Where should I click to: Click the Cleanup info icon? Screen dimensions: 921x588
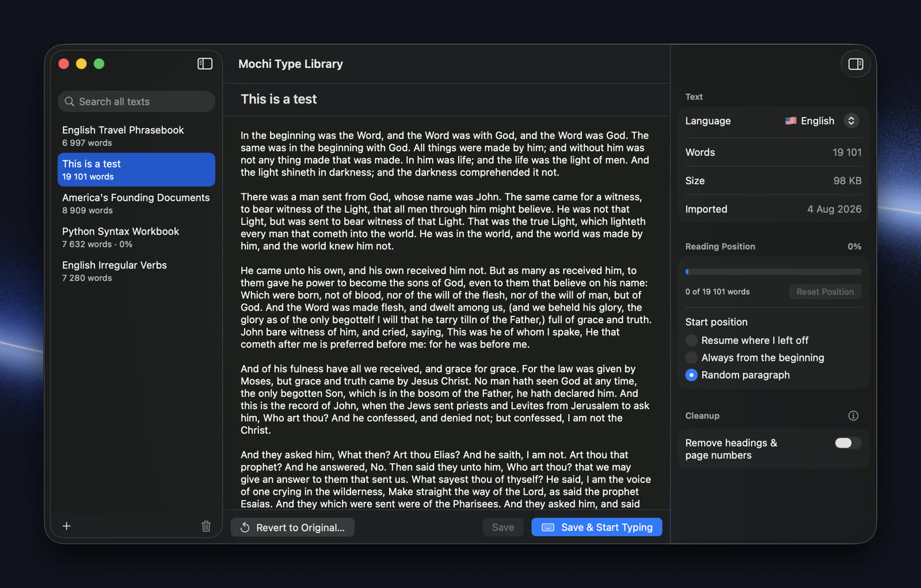(853, 415)
